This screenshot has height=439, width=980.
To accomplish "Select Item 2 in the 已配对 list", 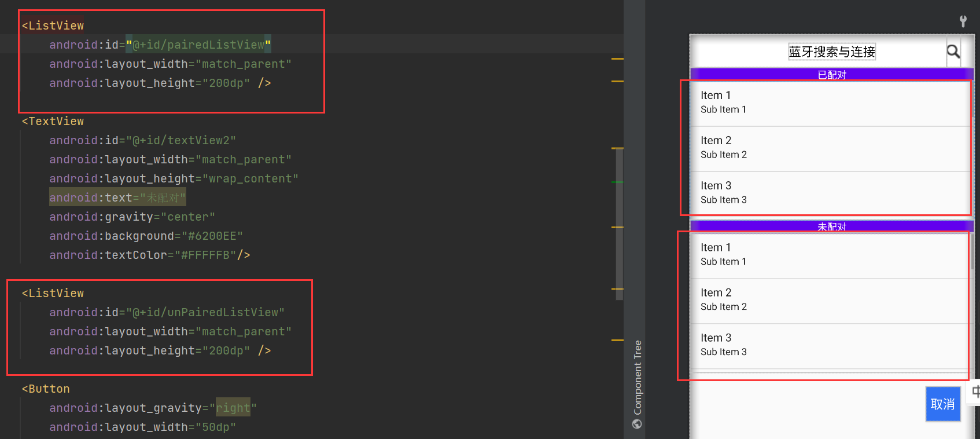I will coord(830,148).
